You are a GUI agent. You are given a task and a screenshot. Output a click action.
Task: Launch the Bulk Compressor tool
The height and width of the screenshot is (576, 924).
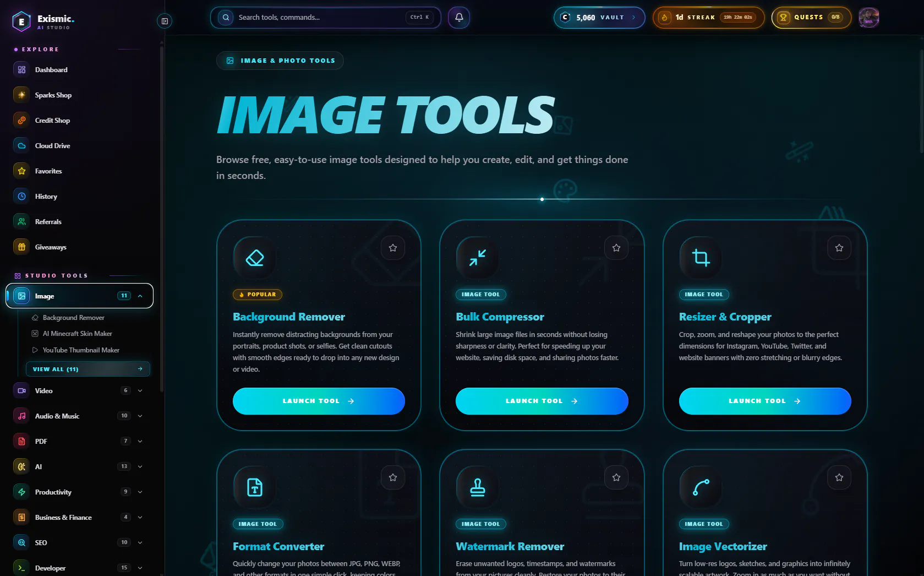pos(542,401)
